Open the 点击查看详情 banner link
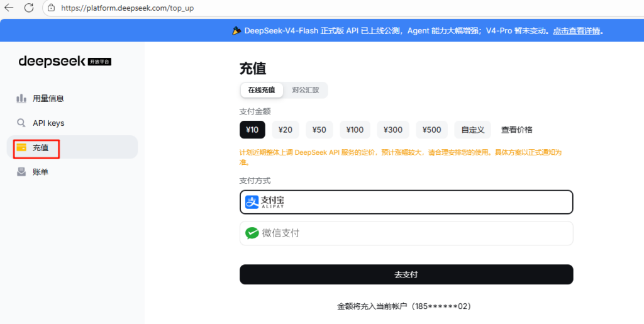 point(577,31)
